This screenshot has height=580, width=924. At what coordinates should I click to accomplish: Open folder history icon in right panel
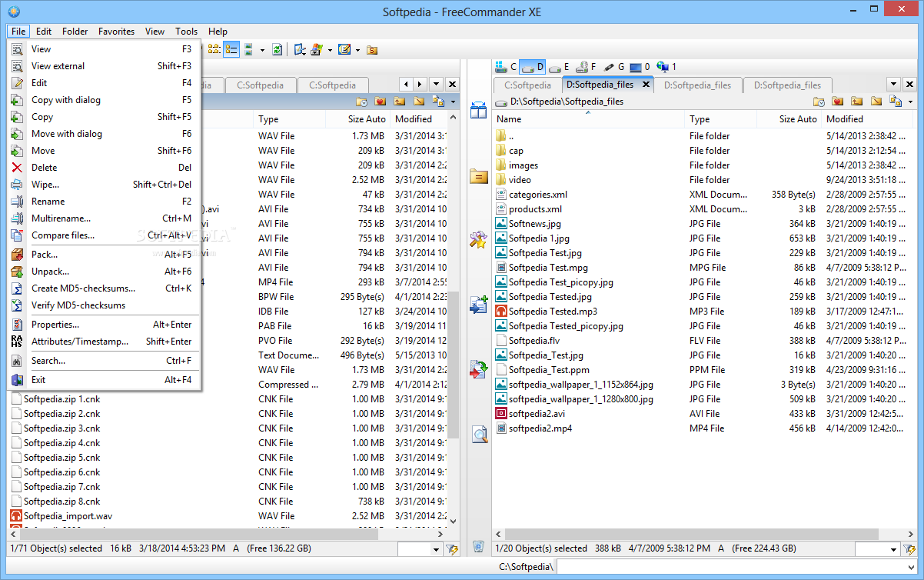point(819,102)
